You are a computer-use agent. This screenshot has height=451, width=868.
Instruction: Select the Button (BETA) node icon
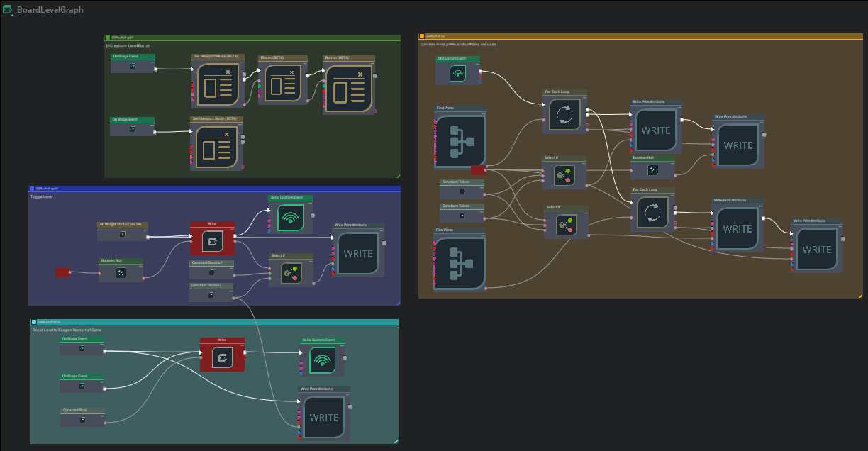pos(349,88)
